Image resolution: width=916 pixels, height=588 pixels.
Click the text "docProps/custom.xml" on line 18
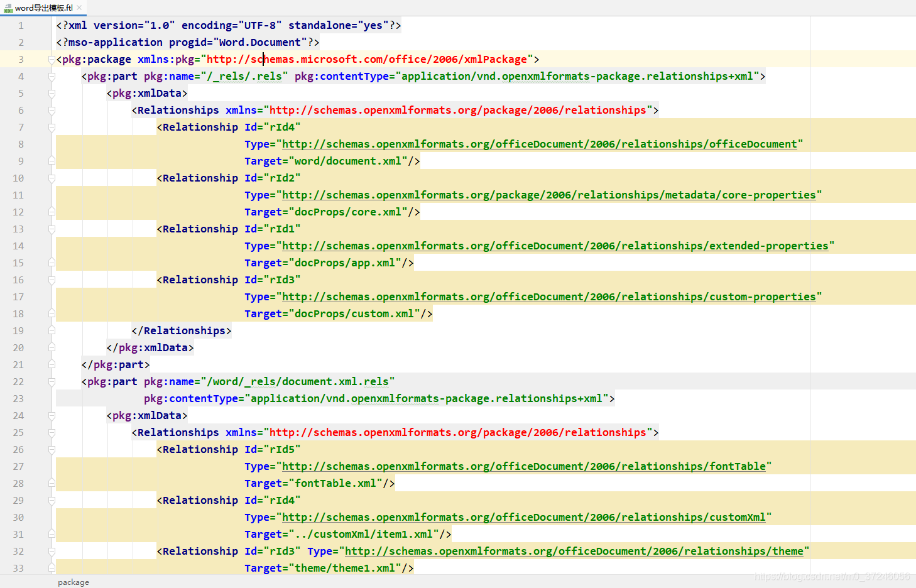(x=354, y=314)
